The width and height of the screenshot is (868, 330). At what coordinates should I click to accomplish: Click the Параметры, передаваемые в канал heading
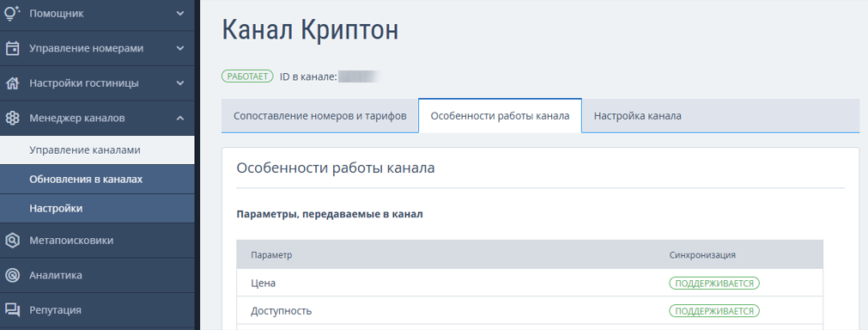pos(330,214)
